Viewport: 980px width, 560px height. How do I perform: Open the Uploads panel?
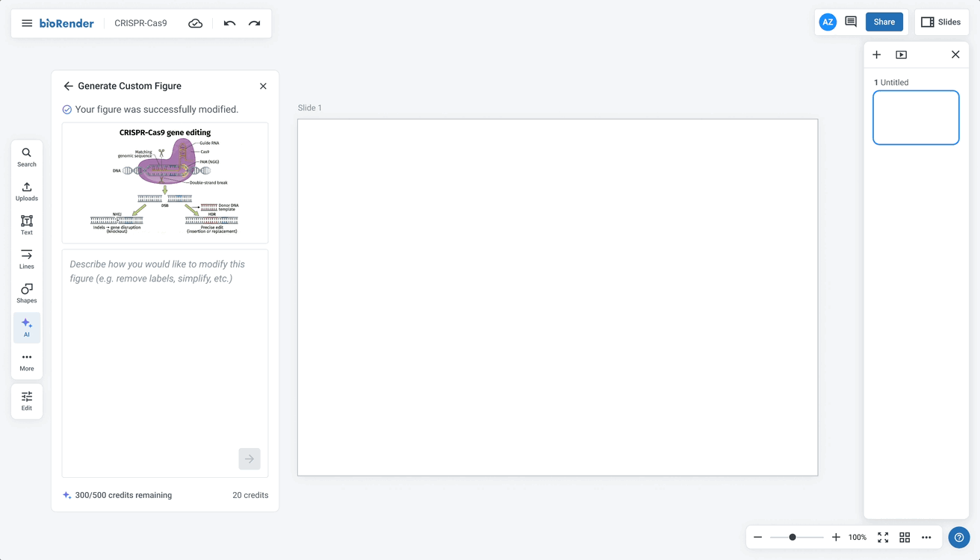(26, 192)
